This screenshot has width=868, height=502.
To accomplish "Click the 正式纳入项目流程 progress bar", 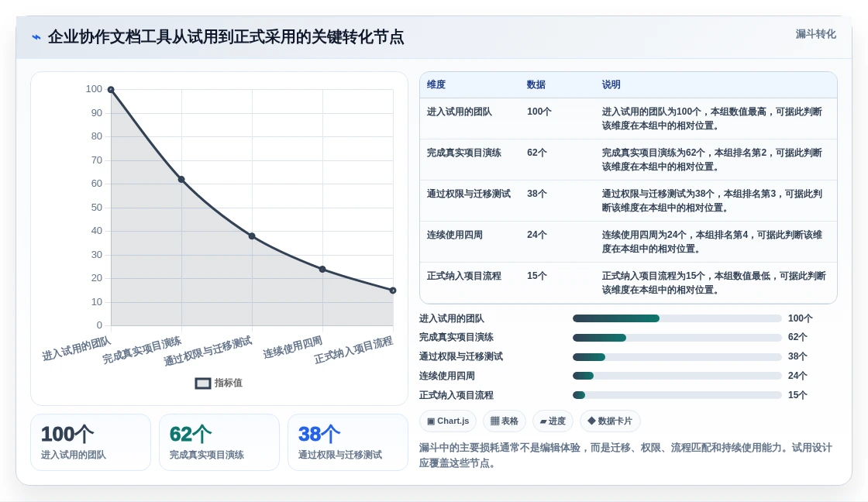I will (x=677, y=395).
